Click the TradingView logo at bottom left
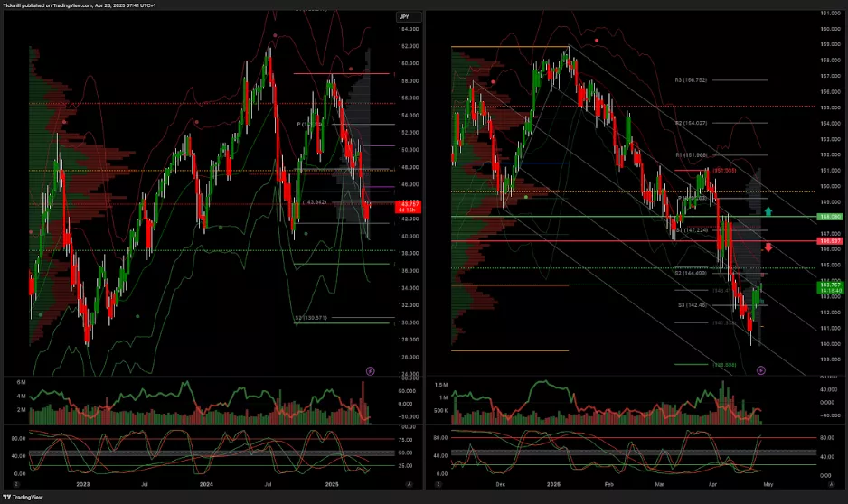The width and height of the screenshot is (848, 504). [x=27, y=497]
